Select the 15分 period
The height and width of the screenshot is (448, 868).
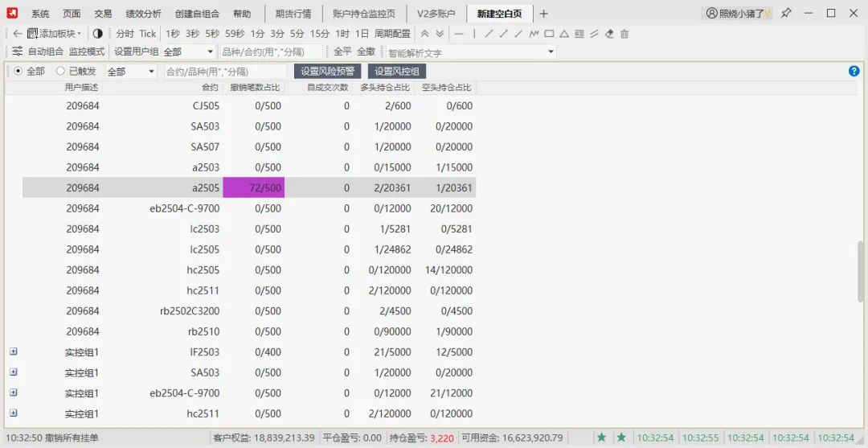pos(319,34)
